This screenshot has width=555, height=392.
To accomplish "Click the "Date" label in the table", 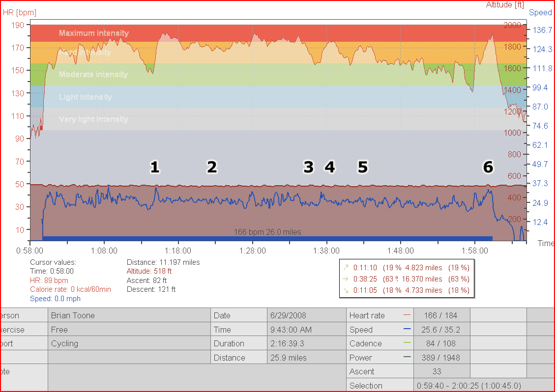I will point(222,315).
